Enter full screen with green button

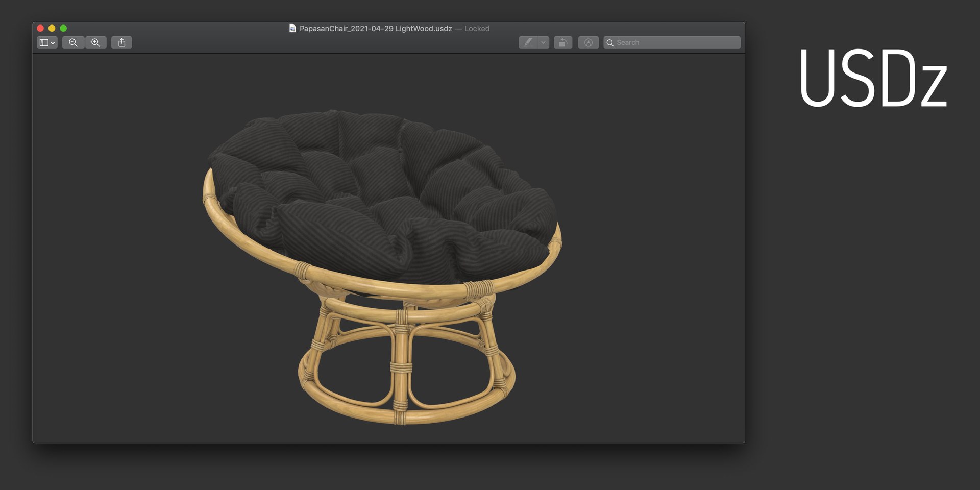63,29
